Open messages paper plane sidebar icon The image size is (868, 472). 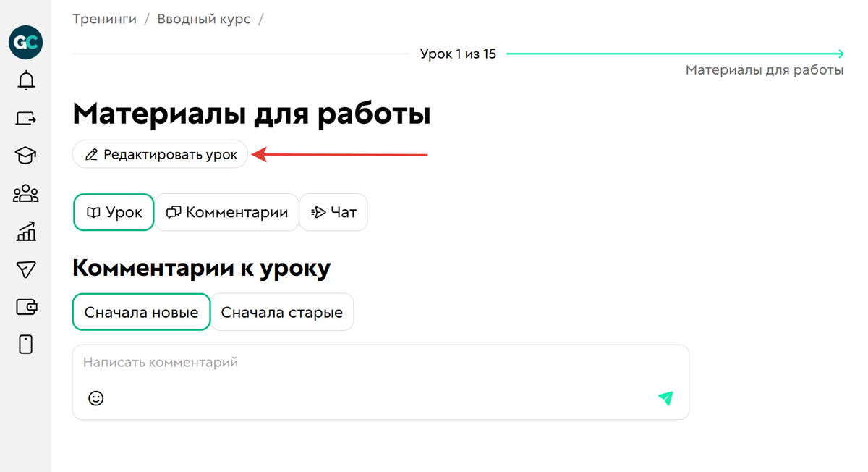pyautogui.click(x=26, y=269)
